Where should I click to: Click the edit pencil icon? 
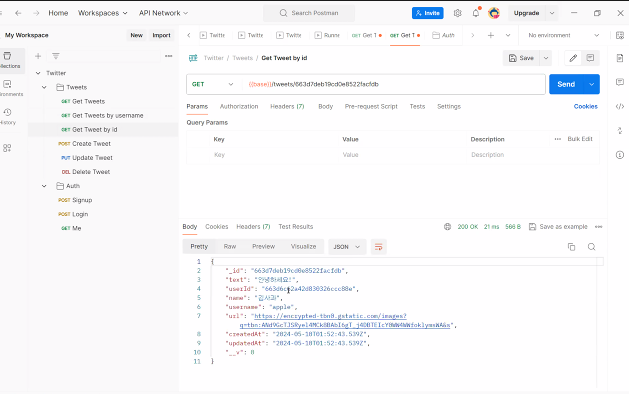(x=573, y=58)
